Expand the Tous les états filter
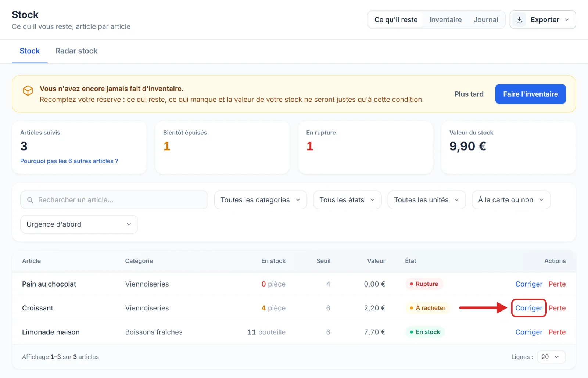 point(347,200)
